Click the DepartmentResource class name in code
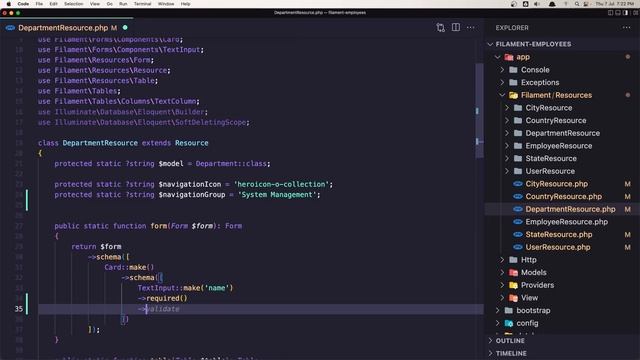640x360 pixels. pos(100,143)
